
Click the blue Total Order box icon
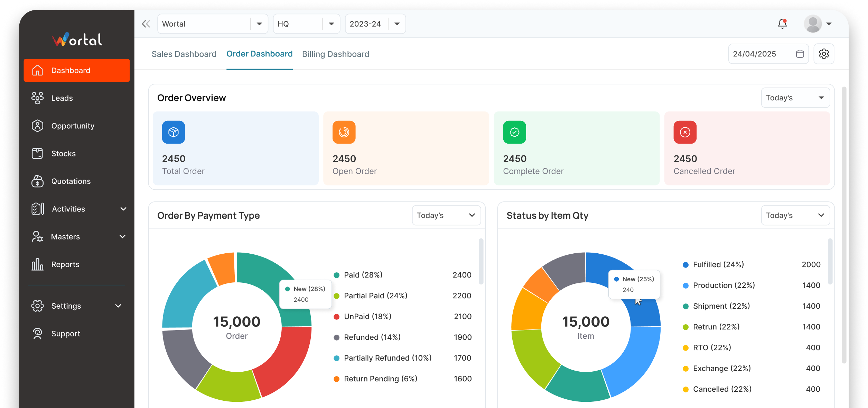pos(174,132)
